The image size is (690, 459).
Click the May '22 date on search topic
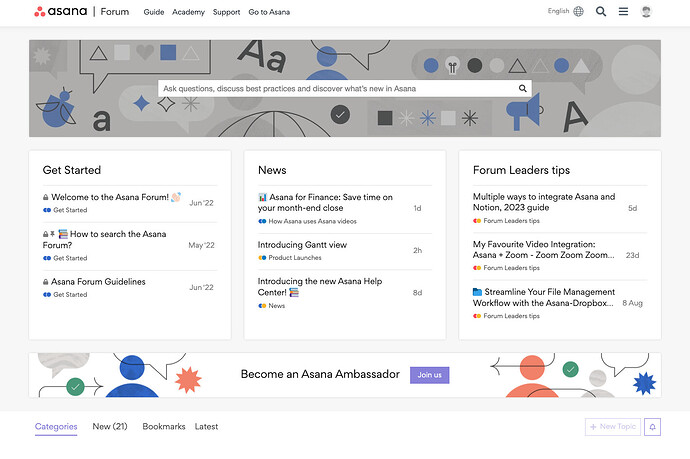201,245
